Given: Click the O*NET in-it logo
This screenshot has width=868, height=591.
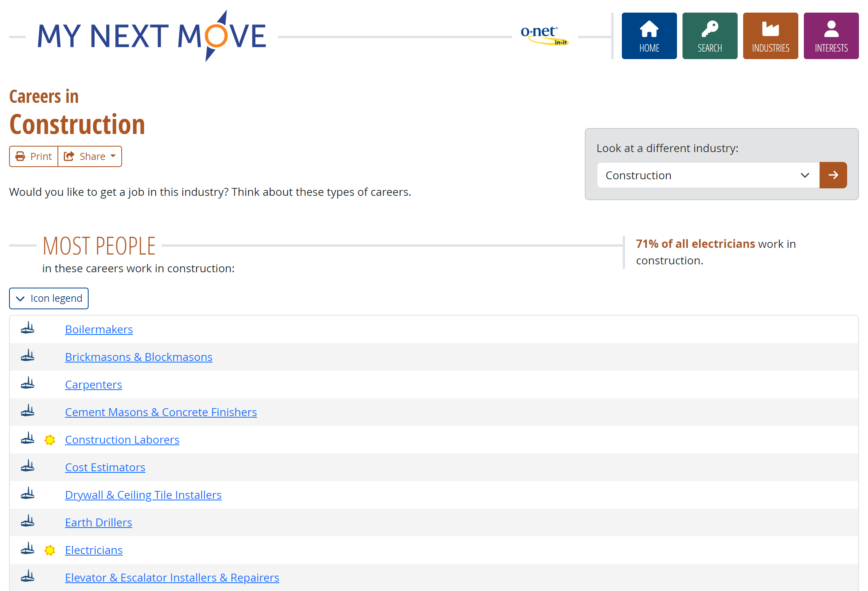Looking at the screenshot, I should (x=544, y=35).
